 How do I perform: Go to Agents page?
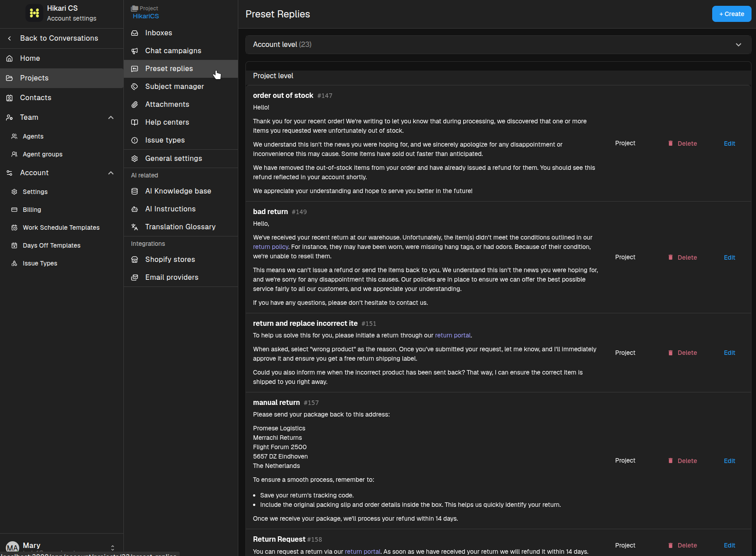click(x=33, y=137)
